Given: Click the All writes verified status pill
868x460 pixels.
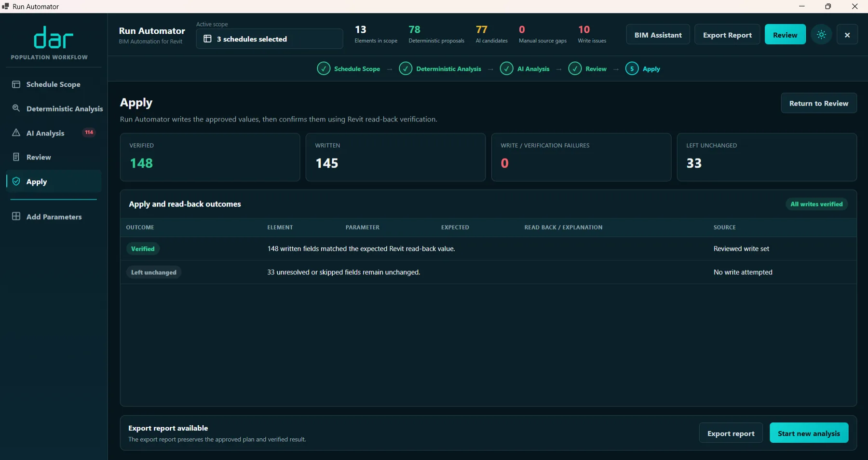Looking at the screenshot, I should click(x=816, y=204).
